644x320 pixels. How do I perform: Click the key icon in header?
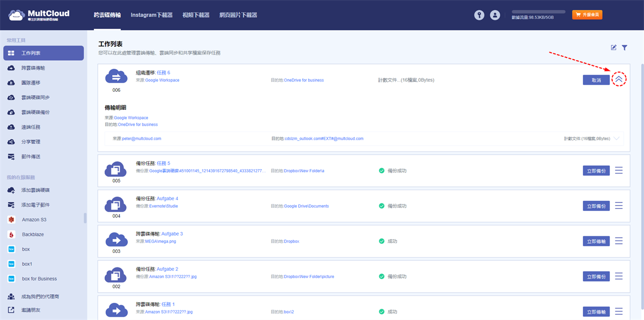pos(479,16)
